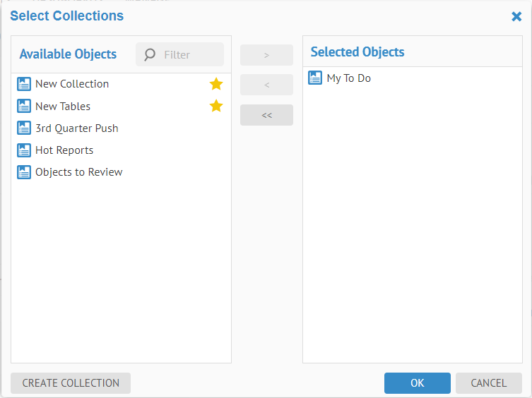Select the My To Do entry
Image resolution: width=532 pixels, height=398 pixels.
349,78
